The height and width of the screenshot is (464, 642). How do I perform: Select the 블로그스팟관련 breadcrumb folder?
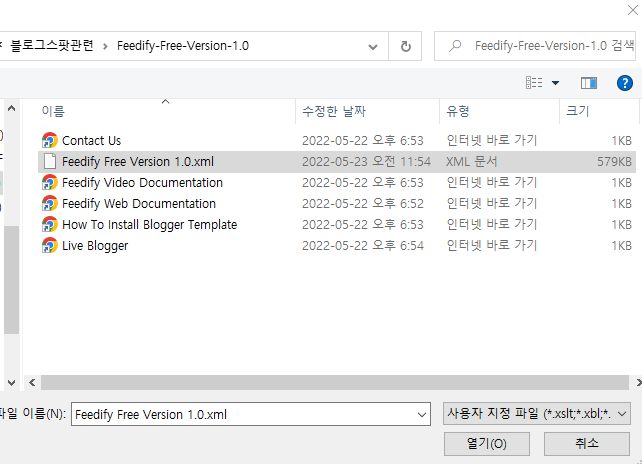tap(52, 45)
